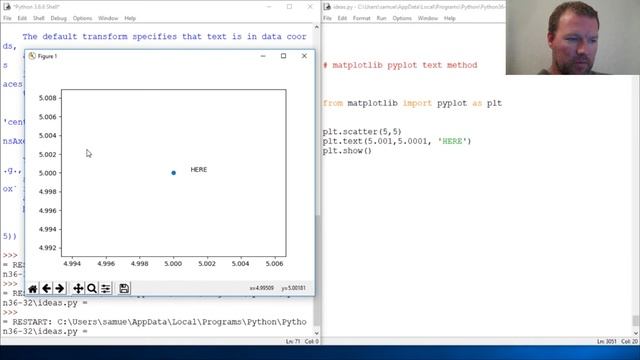Click scroll-up arrow in Python Shell

[317, 27]
